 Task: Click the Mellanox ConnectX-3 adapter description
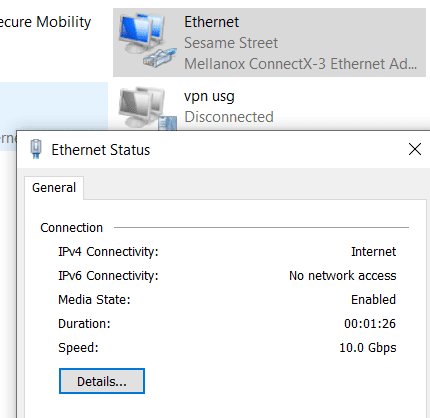[x=301, y=64]
